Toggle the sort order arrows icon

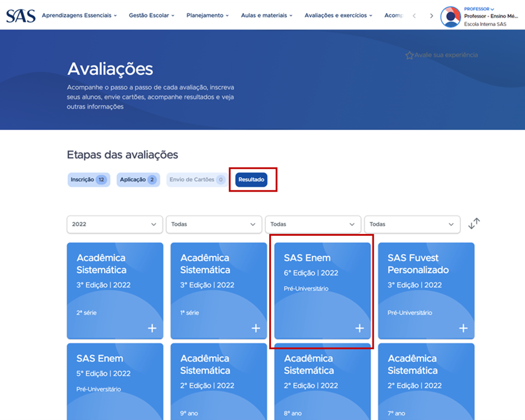pyautogui.click(x=474, y=223)
